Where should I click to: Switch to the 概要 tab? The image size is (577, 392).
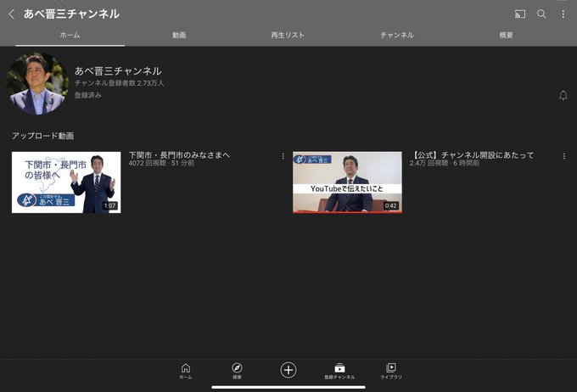point(507,35)
